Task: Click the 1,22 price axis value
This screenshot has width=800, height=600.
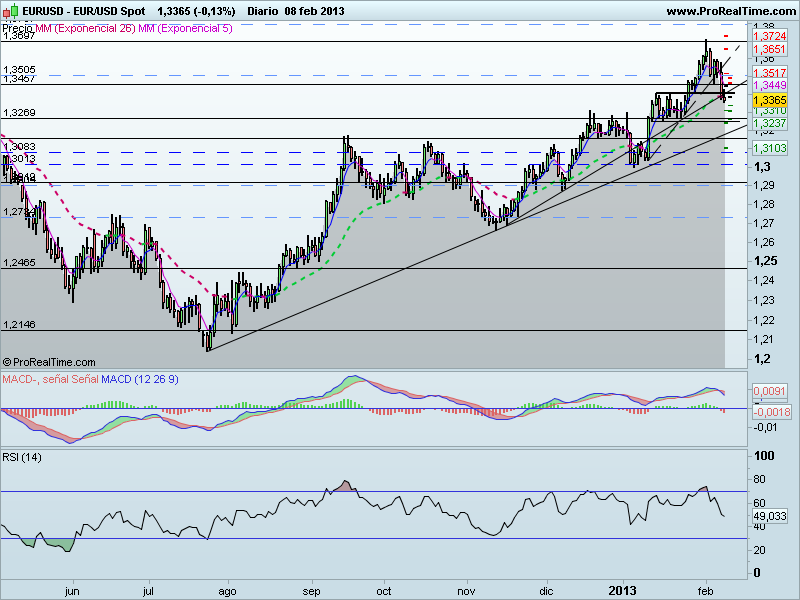Action: pos(764,320)
